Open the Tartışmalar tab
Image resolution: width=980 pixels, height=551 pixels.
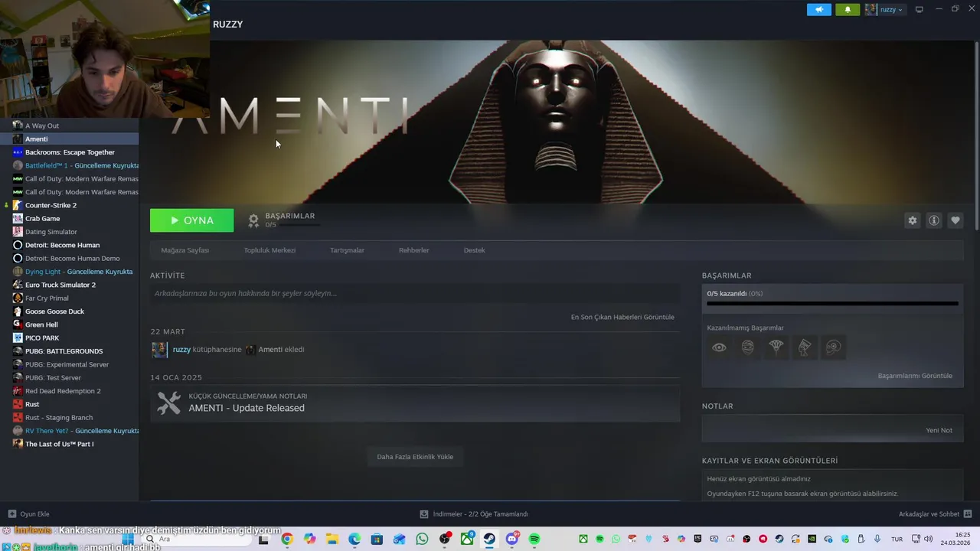(x=347, y=250)
